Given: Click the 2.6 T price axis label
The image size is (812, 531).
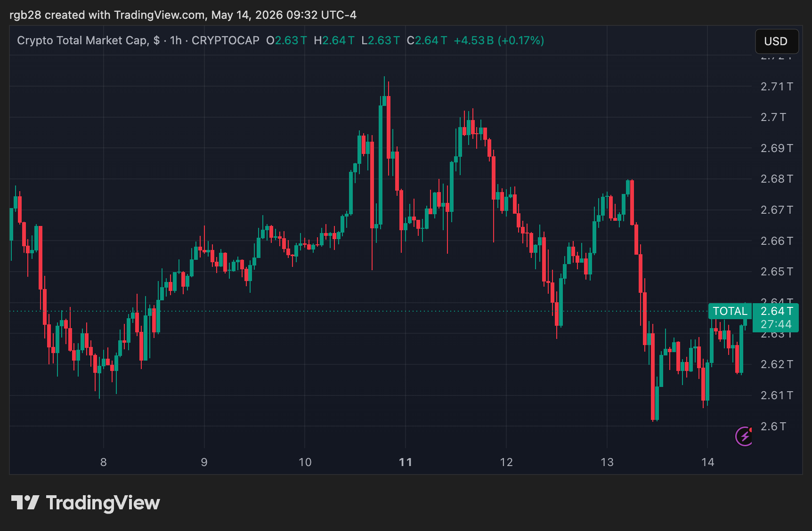Looking at the screenshot, I should tap(773, 426).
